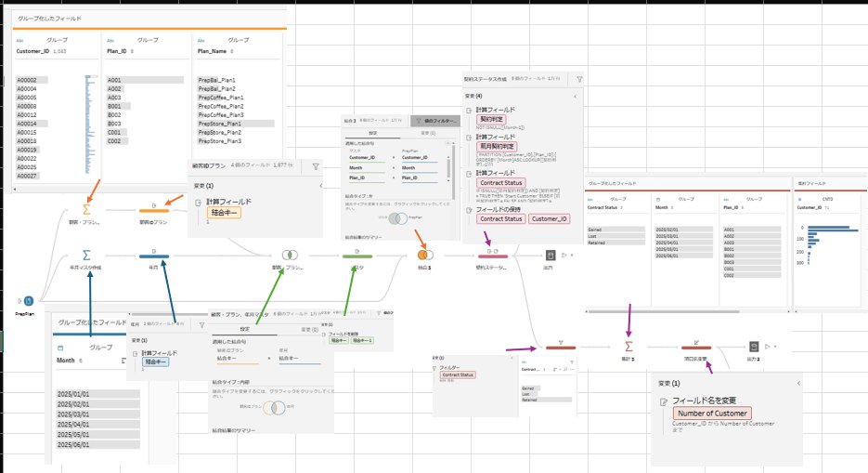Screen dimensions: 868x473
Task: Select the A00002 Customer_ID value
Action: (x=32, y=80)
